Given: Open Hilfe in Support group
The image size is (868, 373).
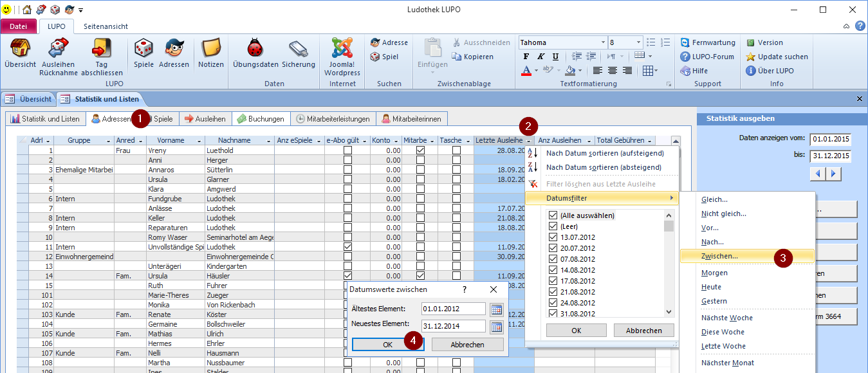Looking at the screenshot, I should point(695,71).
